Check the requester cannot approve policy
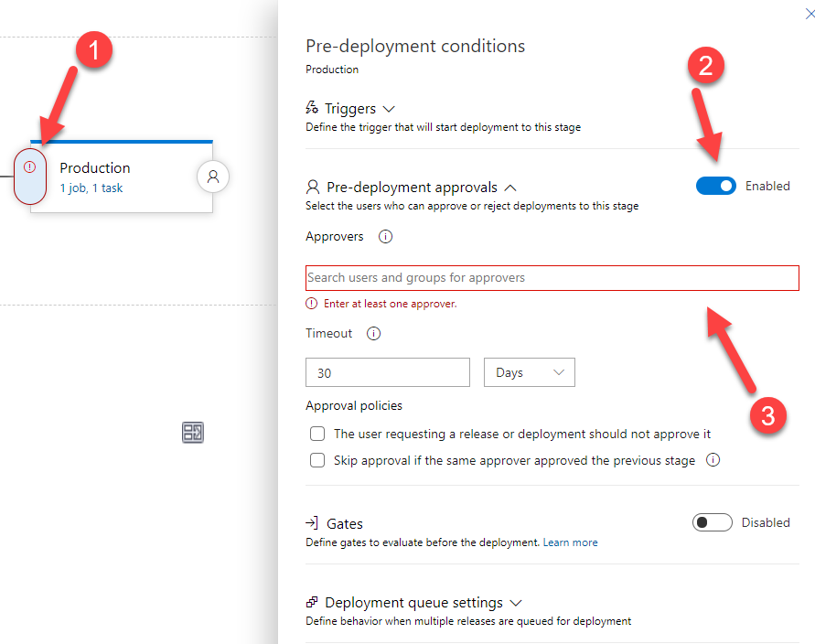 (316, 433)
